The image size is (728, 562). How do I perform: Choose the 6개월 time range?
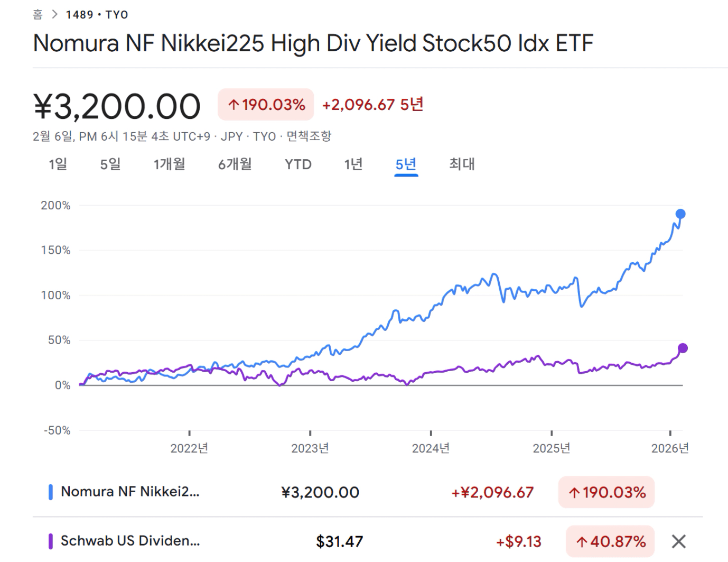pyautogui.click(x=235, y=164)
